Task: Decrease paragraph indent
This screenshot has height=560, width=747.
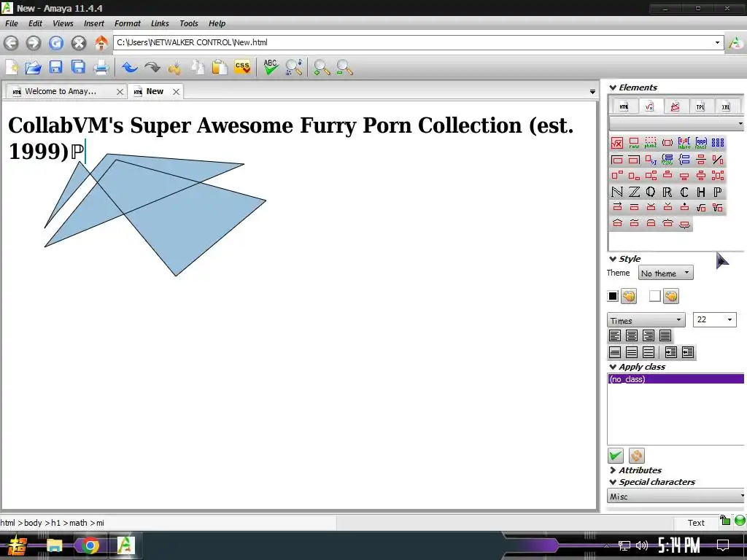Action: [x=687, y=352]
